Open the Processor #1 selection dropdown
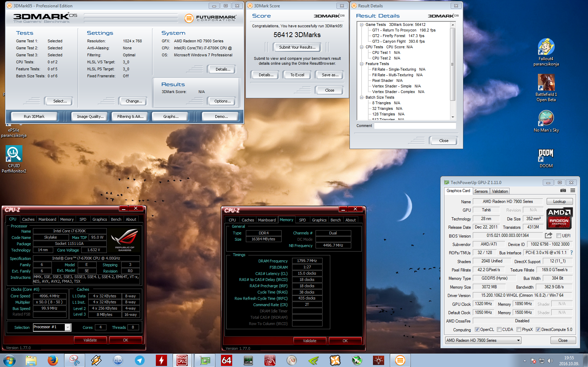 click(52, 327)
